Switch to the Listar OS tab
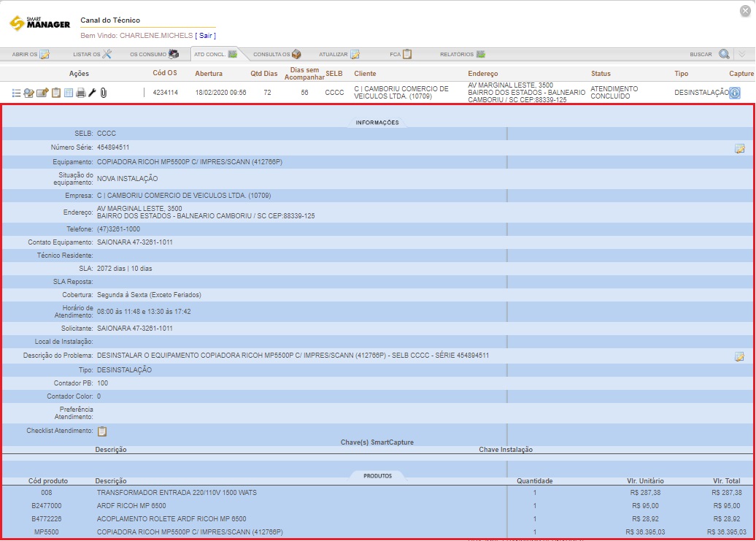Screen dimensions: 756x541 click(x=92, y=55)
